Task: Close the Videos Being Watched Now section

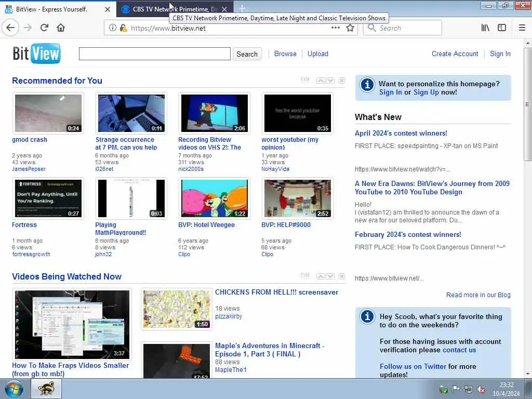Action: point(342,276)
